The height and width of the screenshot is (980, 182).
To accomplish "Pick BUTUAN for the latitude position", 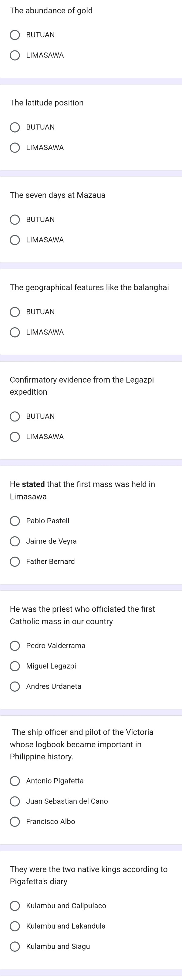I will coord(15,127).
